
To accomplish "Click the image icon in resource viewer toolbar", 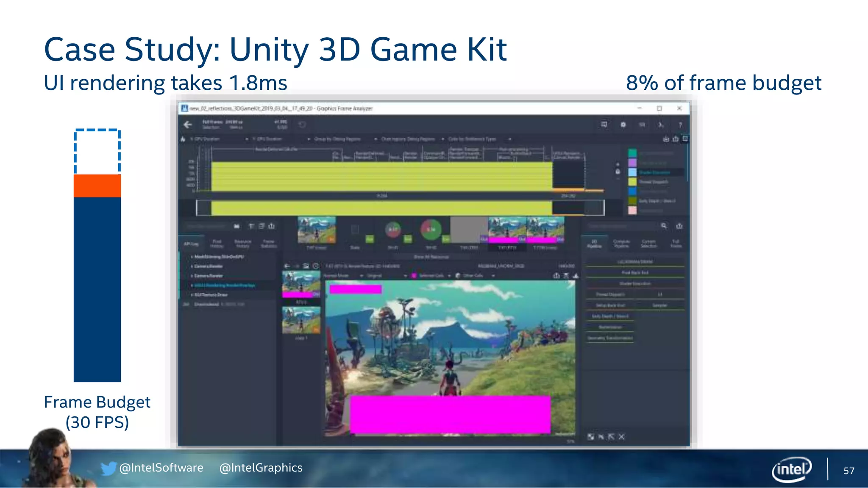I will tap(306, 266).
